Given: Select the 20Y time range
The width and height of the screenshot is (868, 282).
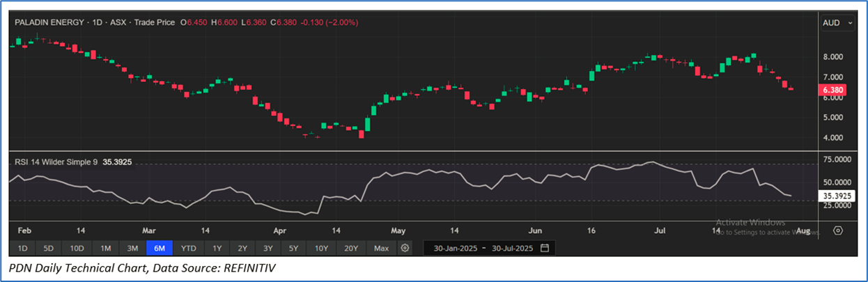Looking at the screenshot, I should [351, 248].
